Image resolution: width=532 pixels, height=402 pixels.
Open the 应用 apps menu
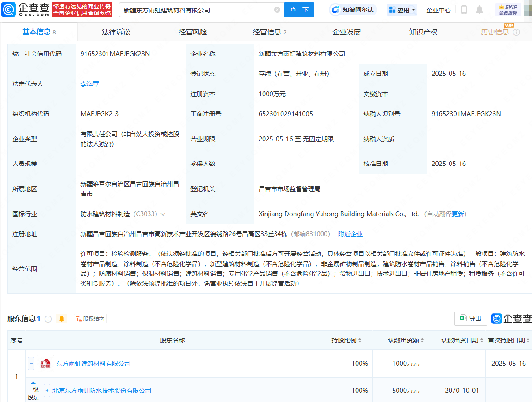tap(402, 9)
